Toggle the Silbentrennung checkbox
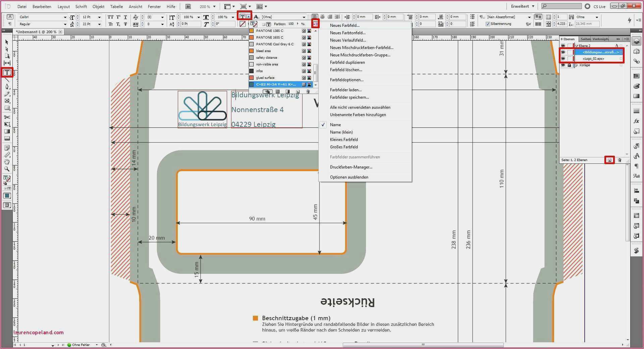 pos(488,24)
